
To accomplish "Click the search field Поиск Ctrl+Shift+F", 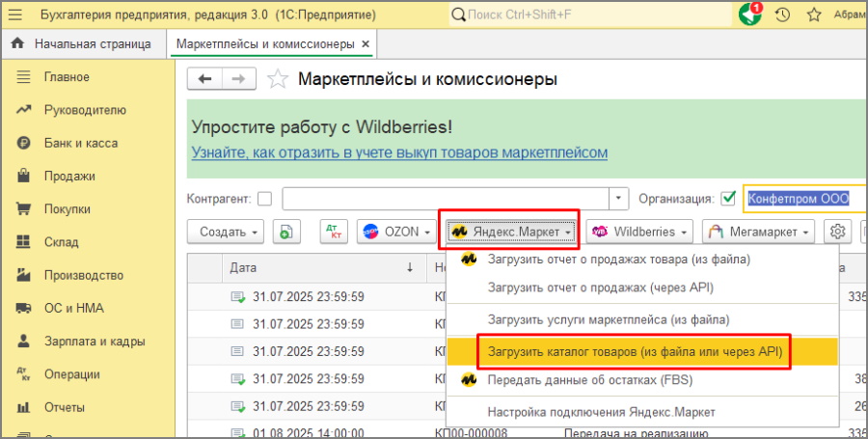I will click(589, 14).
